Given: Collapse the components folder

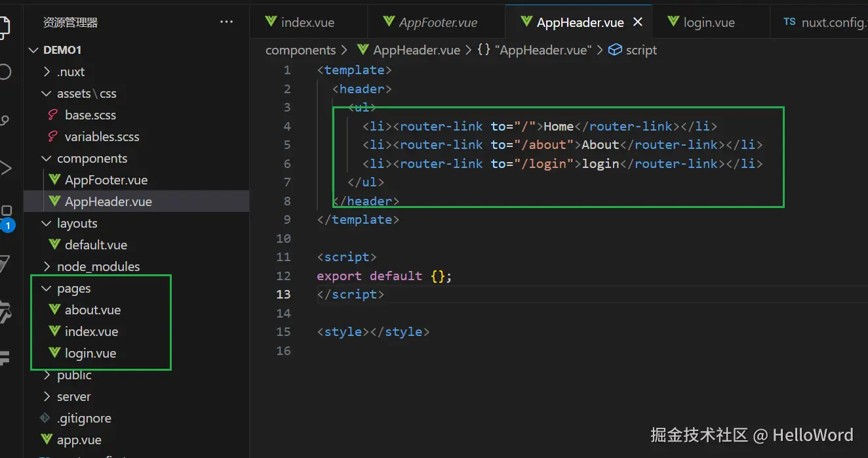Looking at the screenshot, I should pyautogui.click(x=47, y=158).
